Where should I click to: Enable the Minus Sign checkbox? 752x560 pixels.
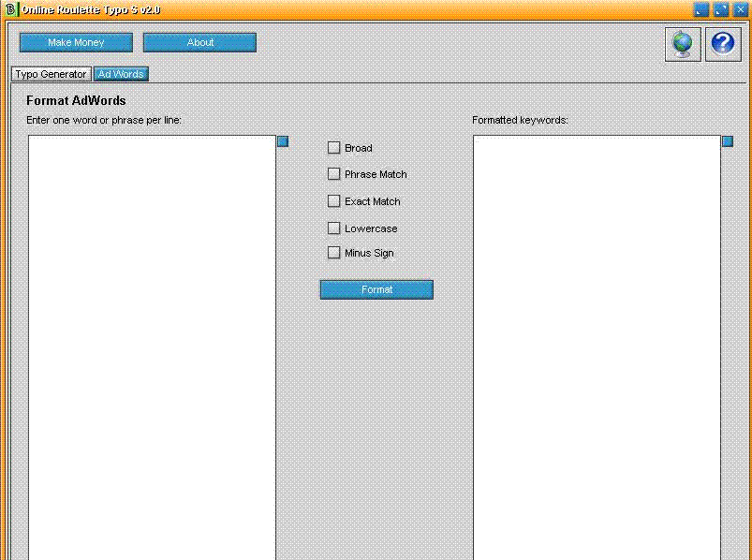333,253
